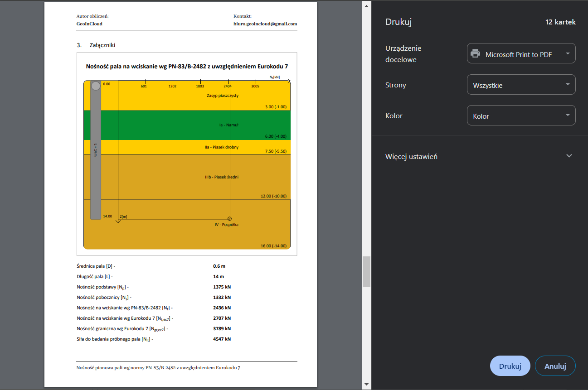Click the circular pile head in the chart
The width and height of the screenshot is (588, 390).
[x=96, y=86]
